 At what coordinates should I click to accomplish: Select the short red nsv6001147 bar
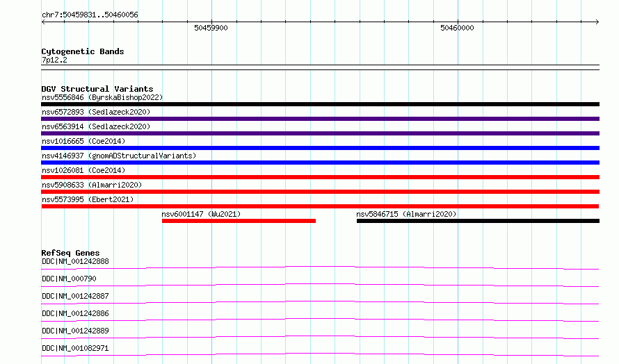[239, 221]
